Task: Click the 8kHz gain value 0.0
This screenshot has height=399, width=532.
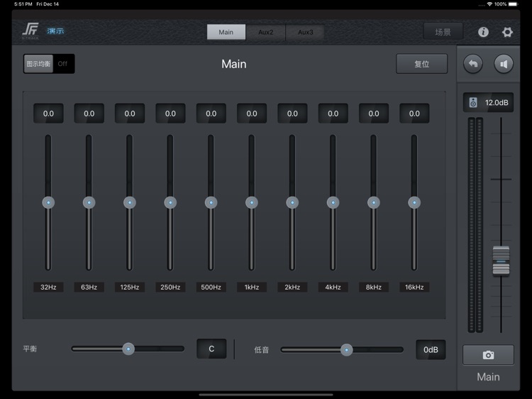Action: (x=374, y=114)
